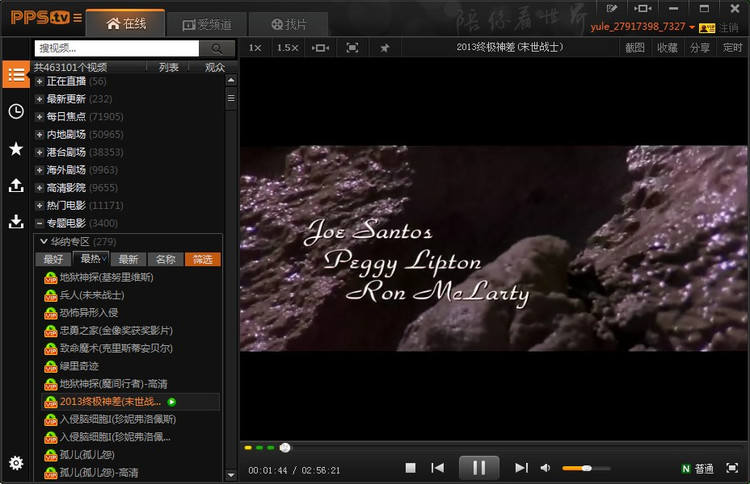
Task: Click the orange 筛选 filter button
Action: [203, 259]
